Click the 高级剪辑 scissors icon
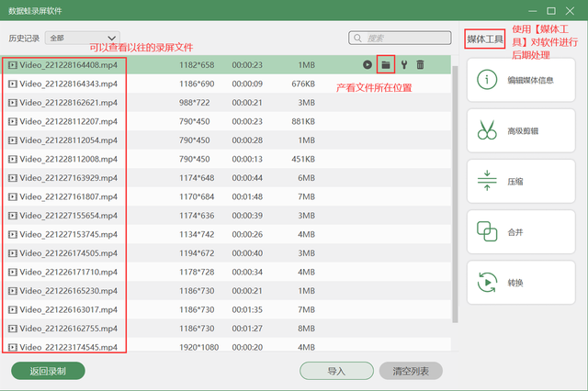Screen dimensions: 588x391 [487, 130]
